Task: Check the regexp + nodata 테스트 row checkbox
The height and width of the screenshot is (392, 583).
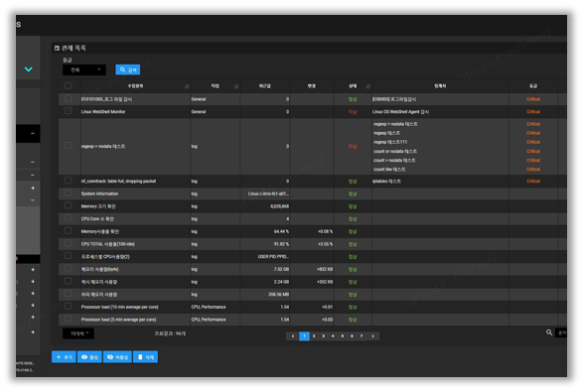Action: (69, 146)
